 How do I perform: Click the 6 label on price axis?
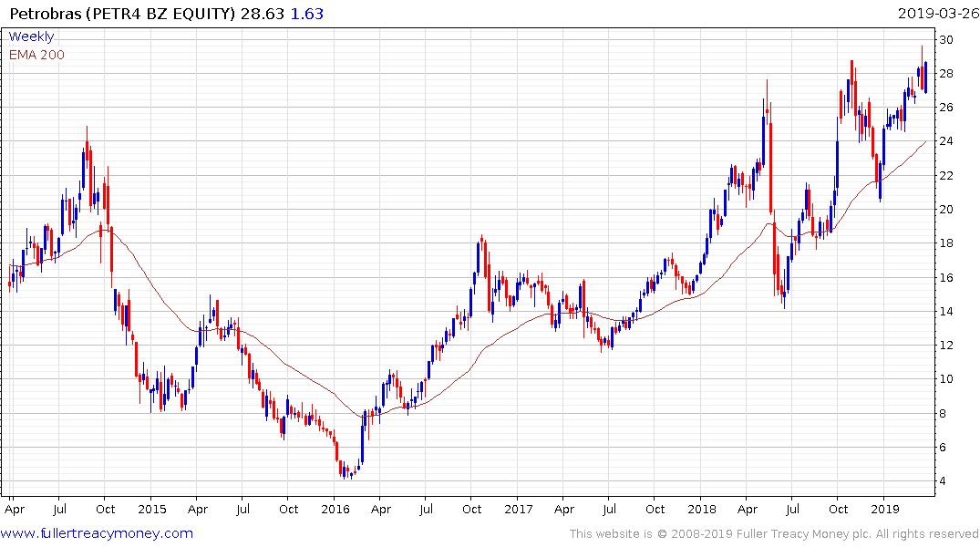(943, 448)
